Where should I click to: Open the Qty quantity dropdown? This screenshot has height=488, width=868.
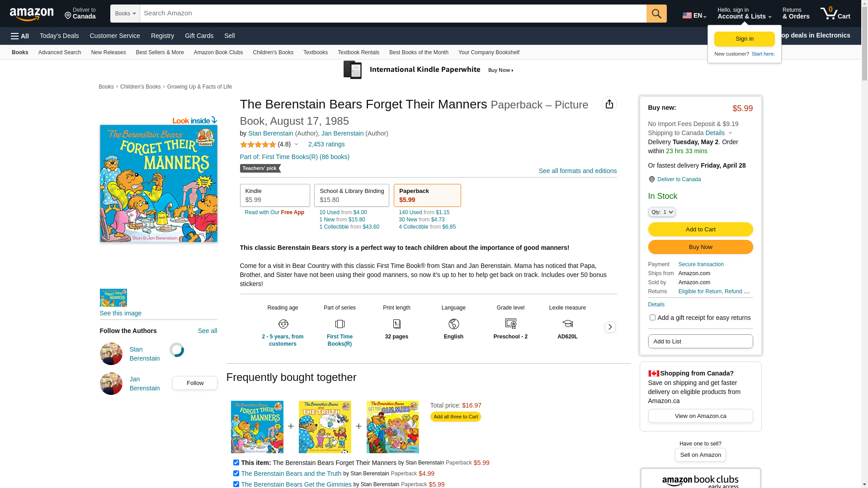662,212
